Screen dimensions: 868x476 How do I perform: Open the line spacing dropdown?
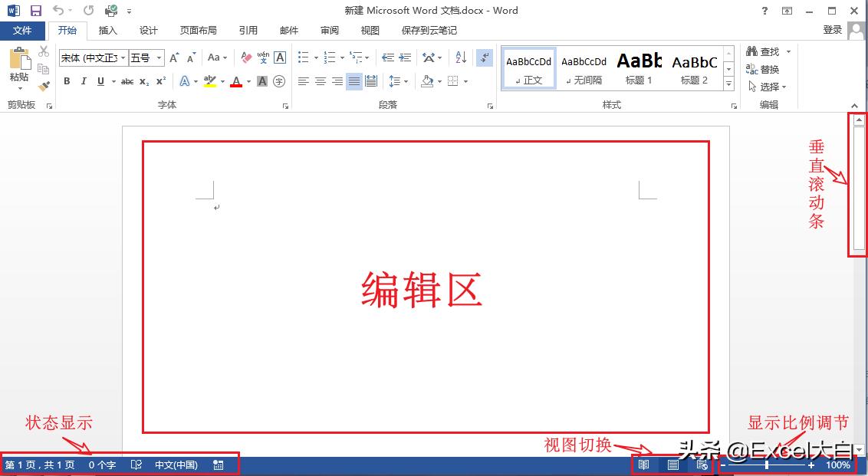pos(398,80)
